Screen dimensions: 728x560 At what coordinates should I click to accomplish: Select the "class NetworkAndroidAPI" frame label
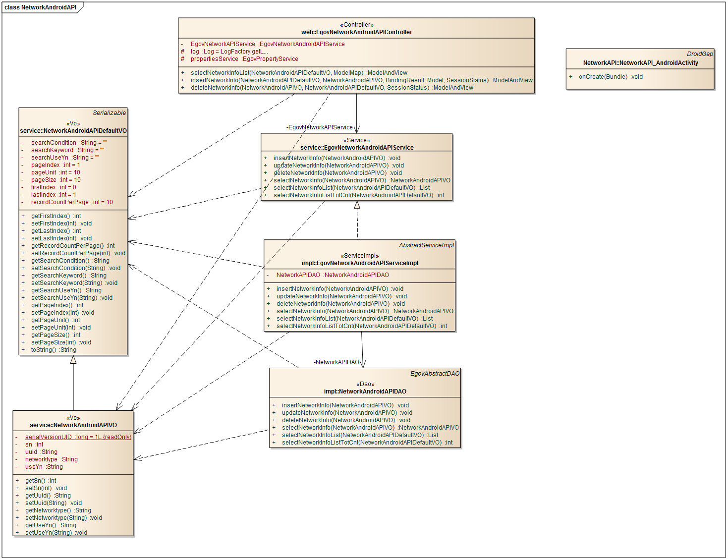[41, 7]
